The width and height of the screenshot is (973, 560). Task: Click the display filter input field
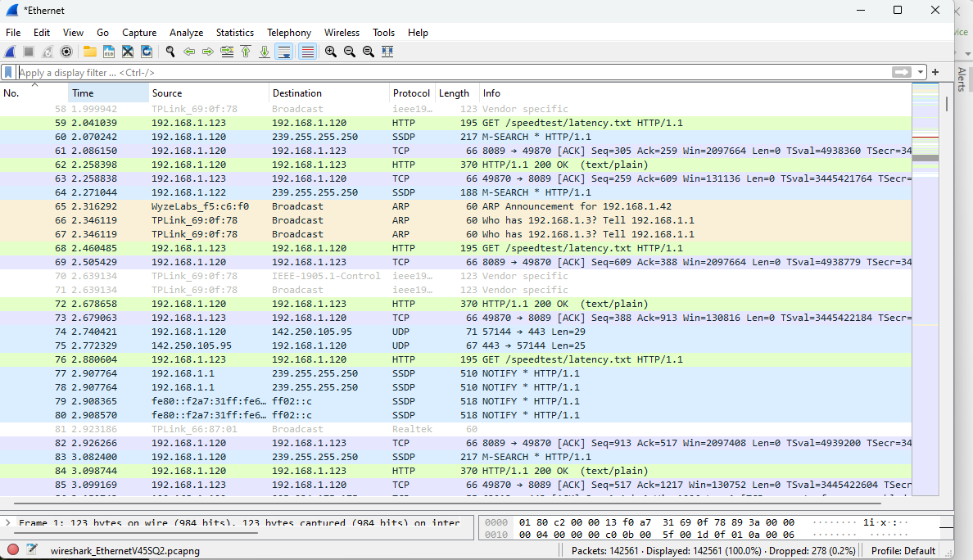450,72
